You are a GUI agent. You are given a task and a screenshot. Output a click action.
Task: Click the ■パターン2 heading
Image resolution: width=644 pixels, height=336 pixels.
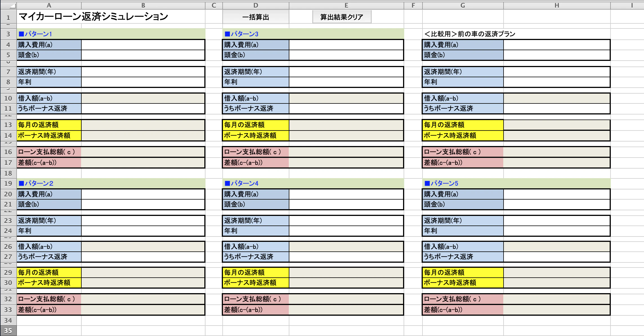(36, 184)
